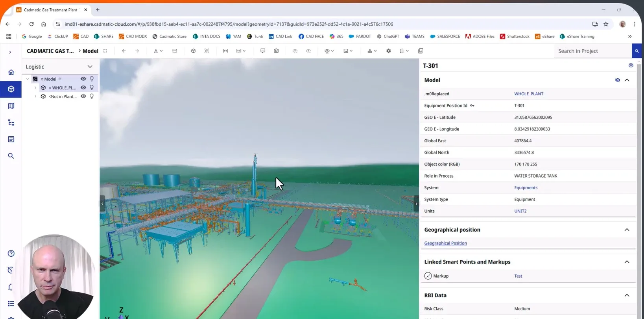The height and width of the screenshot is (319, 644).
Task: Toggle visibility of WHOLE_PL... node
Action: point(83,88)
